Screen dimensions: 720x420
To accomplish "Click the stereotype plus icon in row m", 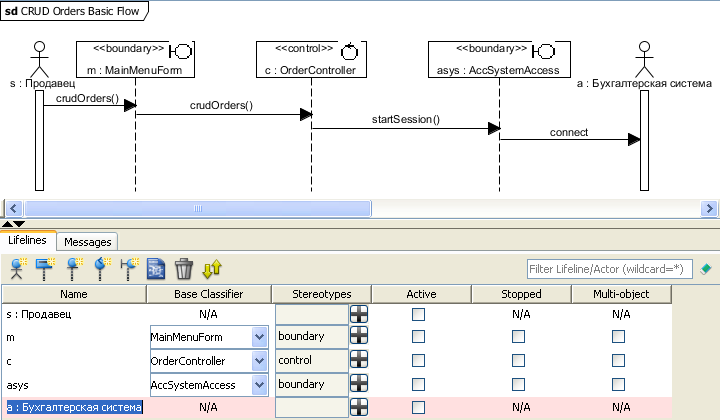I will [x=359, y=336].
